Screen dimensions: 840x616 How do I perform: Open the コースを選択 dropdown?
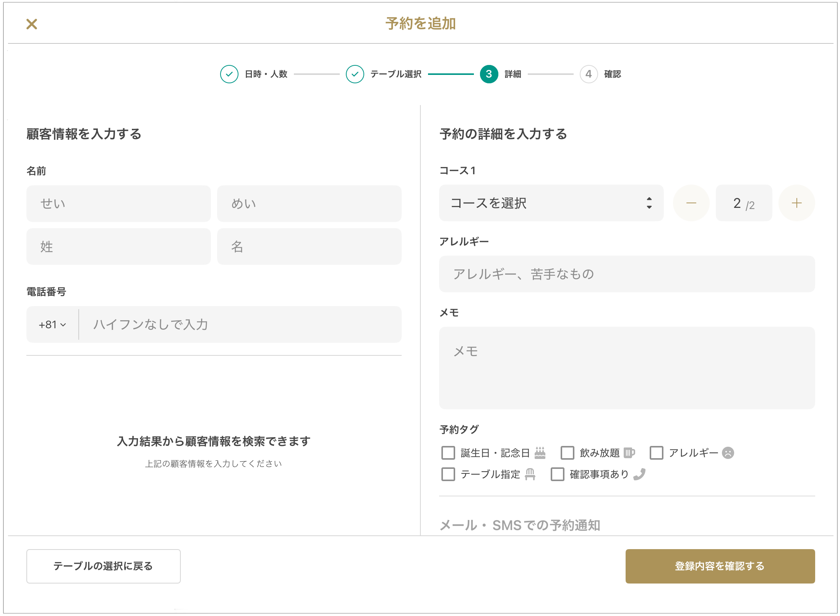pyautogui.click(x=551, y=203)
